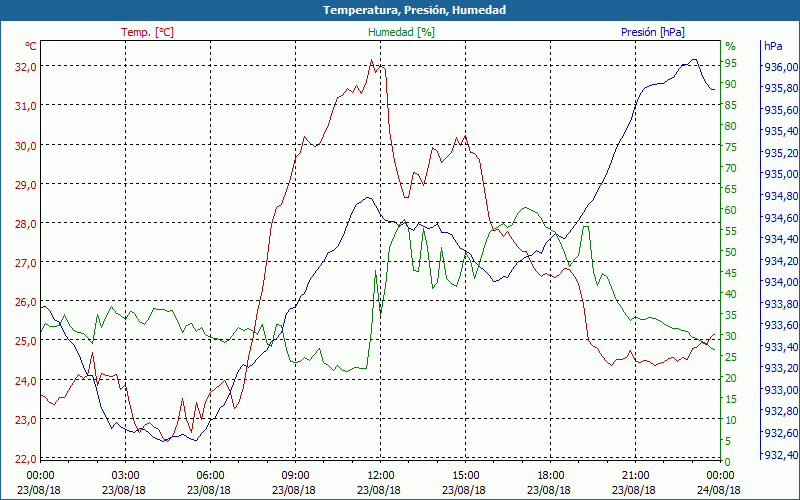Click the 24,0 temperature axis value
Image resolution: width=800 pixels, height=500 pixels.
click(x=27, y=381)
